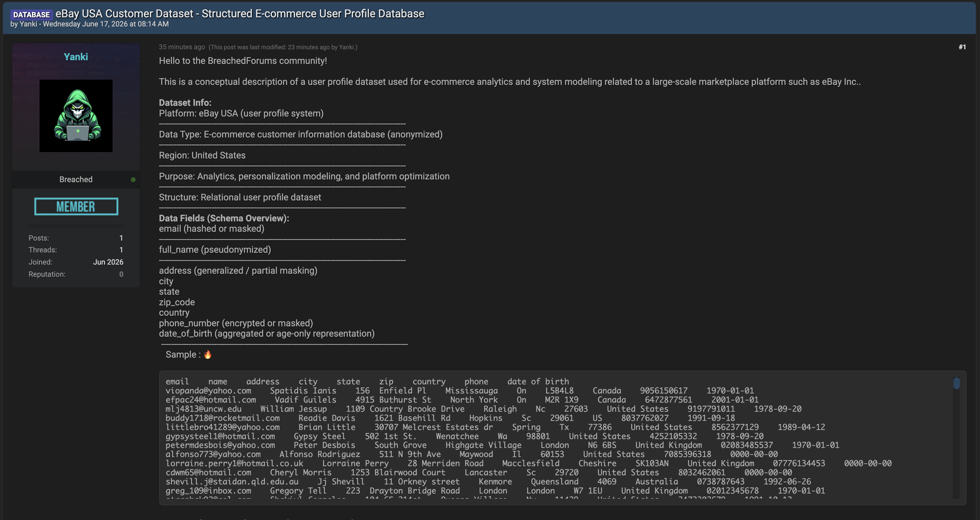The height and width of the screenshot is (520, 980).
Task: Click the sample header row starting with 'email'
Action: click(367, 382)
